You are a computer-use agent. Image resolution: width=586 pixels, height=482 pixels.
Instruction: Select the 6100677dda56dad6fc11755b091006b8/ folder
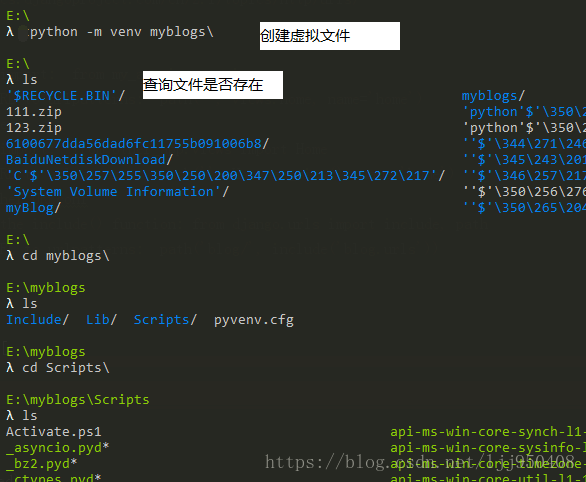pyautogui.click(x=138, y=143)
